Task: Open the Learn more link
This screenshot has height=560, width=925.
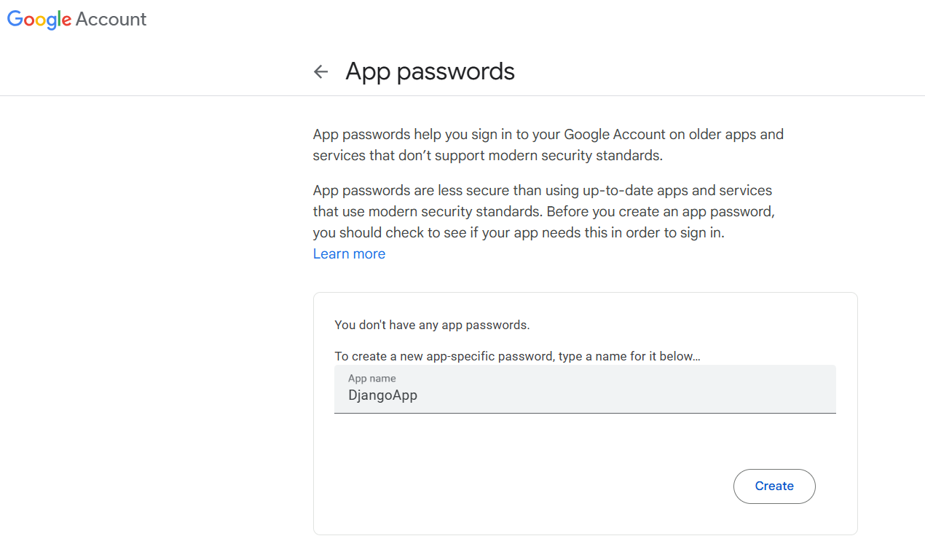Action: tap(349, 253)
